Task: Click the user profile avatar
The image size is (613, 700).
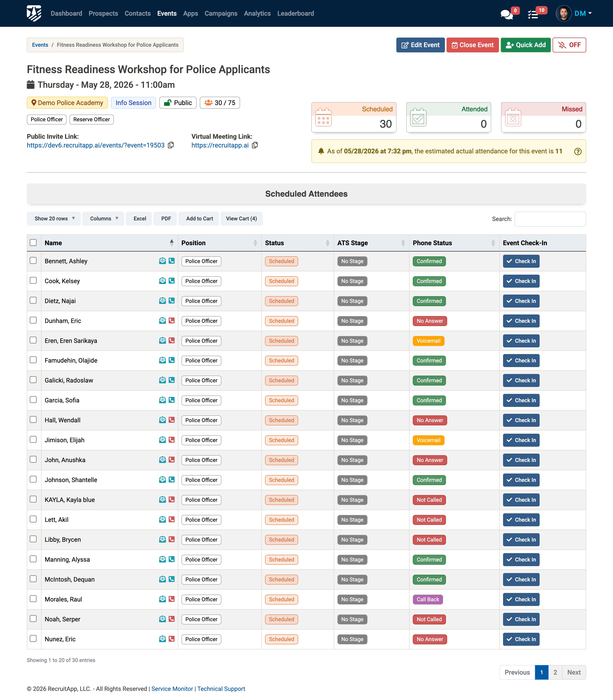Action: click(x=563, y=13)
